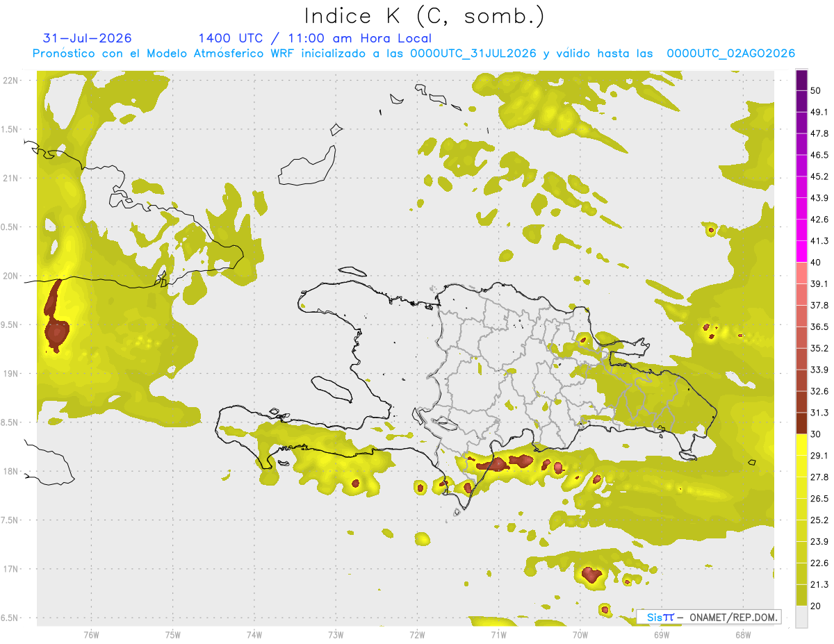This screenshot has width=834, height=644.
Task: Click the '37.8' color scale label
Action: (x=819, y=306)
